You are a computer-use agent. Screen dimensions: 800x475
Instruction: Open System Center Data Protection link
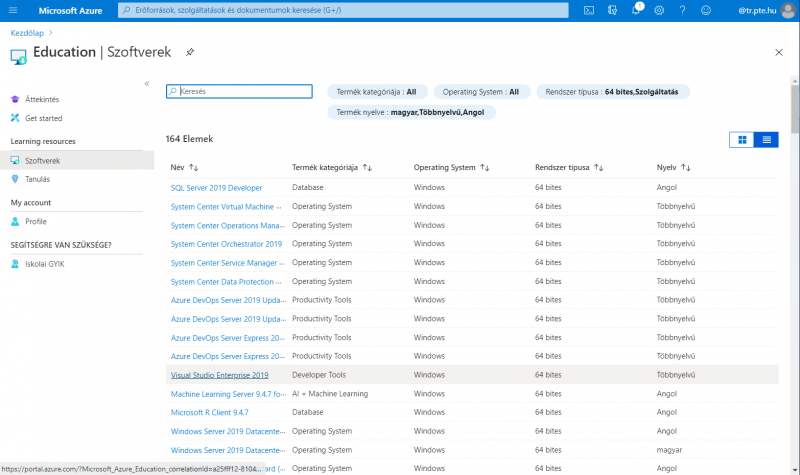tap(226, 282)
